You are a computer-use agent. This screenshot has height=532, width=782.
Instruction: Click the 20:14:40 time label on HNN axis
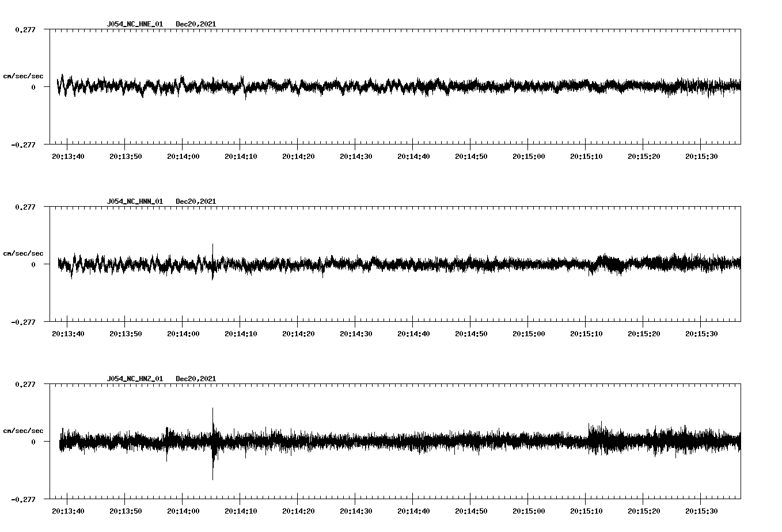413,333
